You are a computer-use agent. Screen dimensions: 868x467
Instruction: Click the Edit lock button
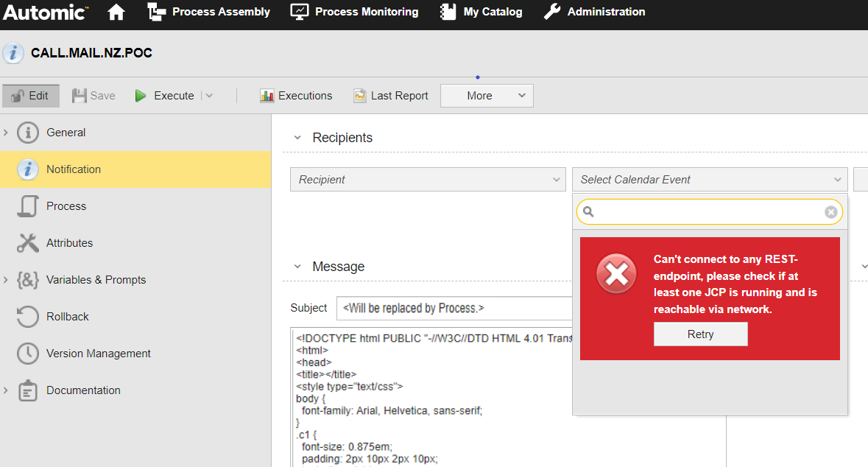[30, 96]
